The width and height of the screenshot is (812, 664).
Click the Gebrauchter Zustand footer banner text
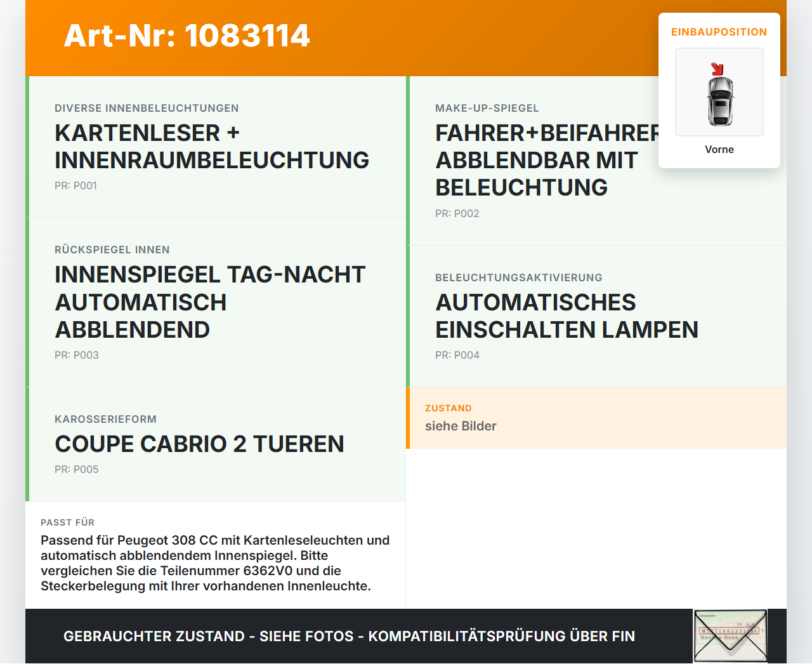(x=349, y=637)
